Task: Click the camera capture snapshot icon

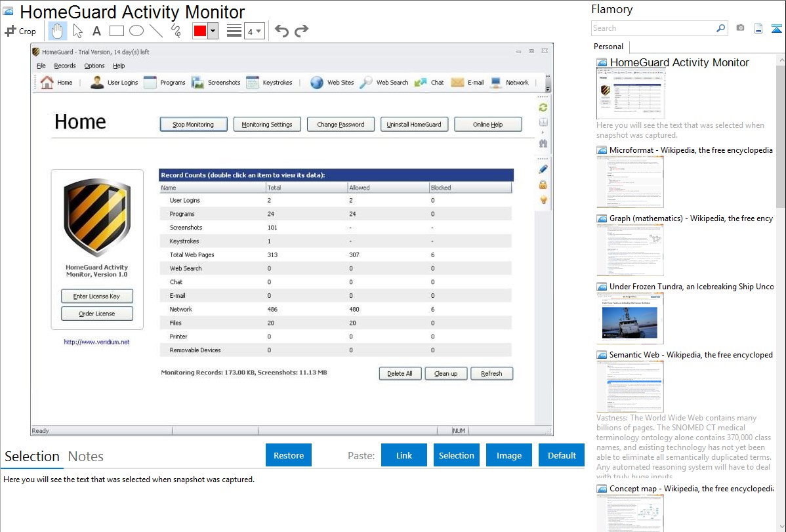Action: pos(740,28)
